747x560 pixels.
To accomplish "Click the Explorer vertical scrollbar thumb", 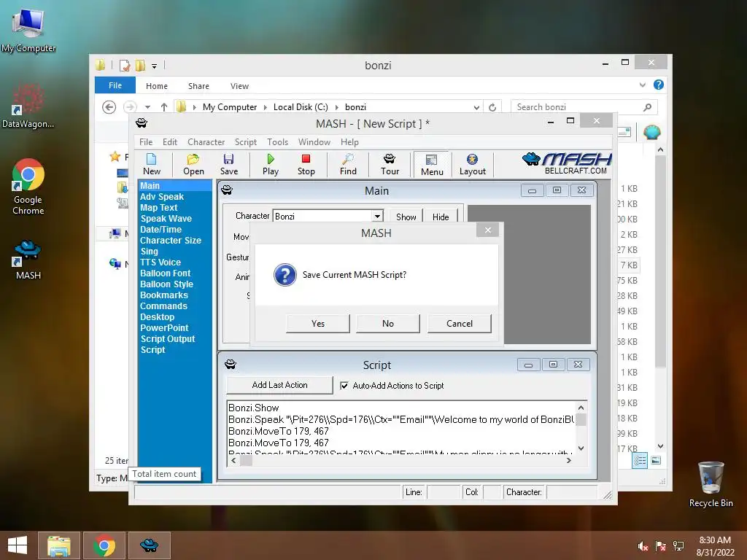I will [x=660, y=261].
